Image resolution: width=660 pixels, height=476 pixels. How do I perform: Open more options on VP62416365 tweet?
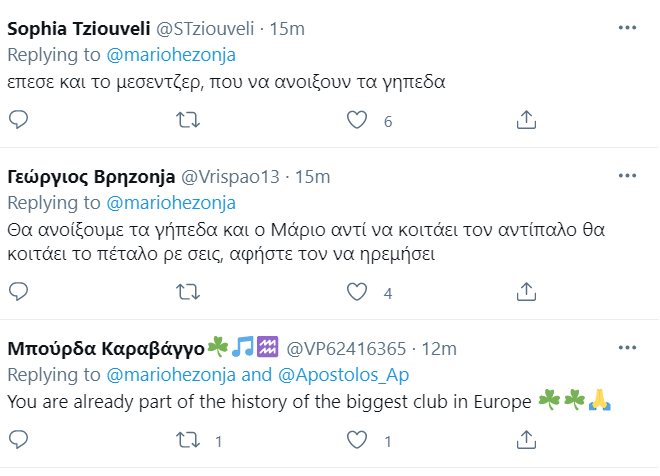coord(627,348)
